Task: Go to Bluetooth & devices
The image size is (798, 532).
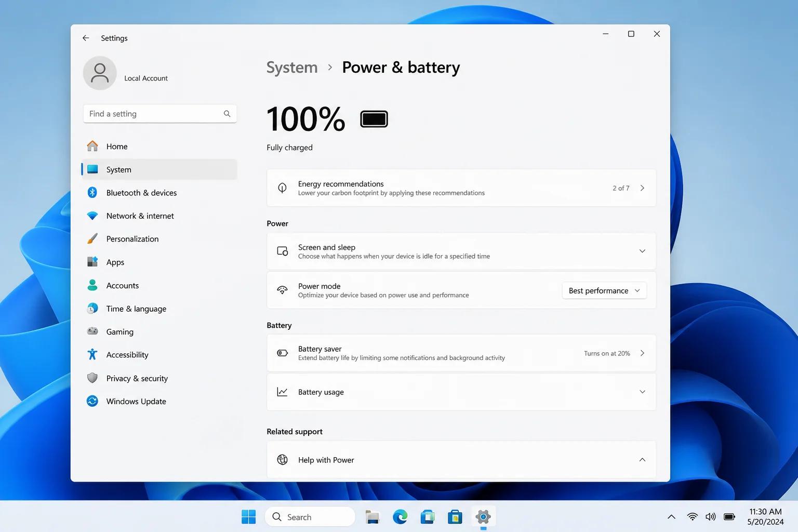Action: [159, 193]
